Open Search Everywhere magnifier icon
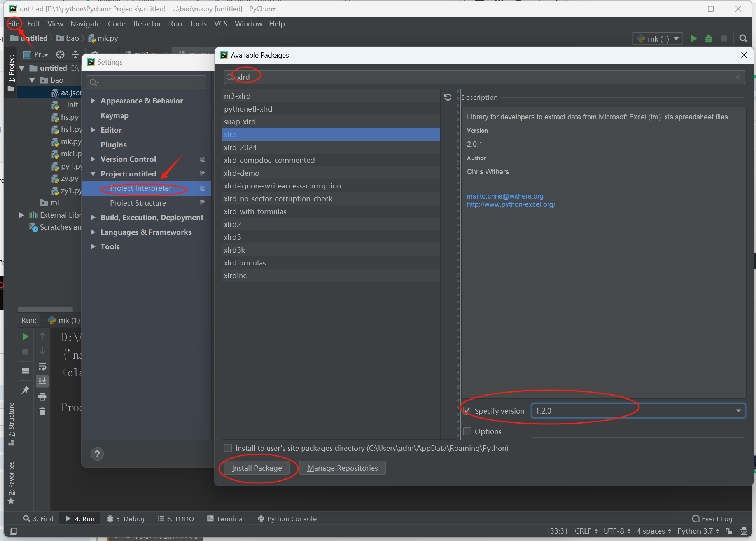Image resolution: width=756 pixels, height=541 pixels. pos(743,38)
